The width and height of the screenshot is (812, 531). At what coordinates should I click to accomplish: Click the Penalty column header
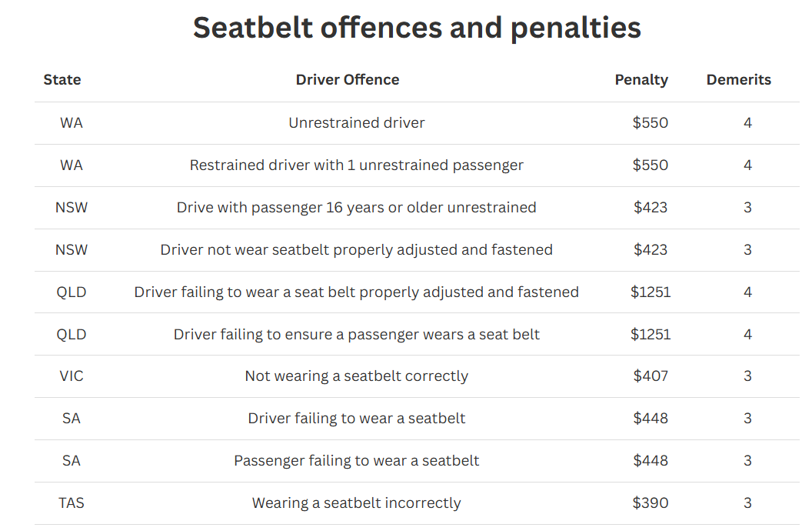(641, 80)
